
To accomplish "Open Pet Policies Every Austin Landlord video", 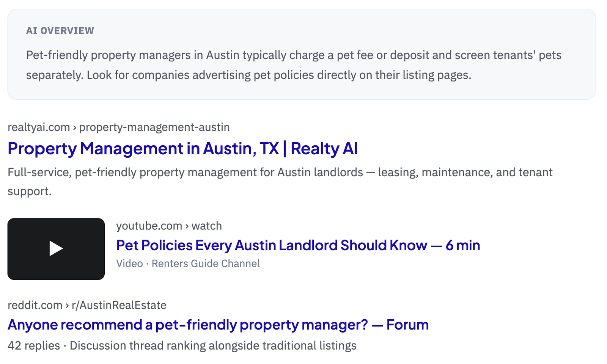I will (x=298, y=245).
